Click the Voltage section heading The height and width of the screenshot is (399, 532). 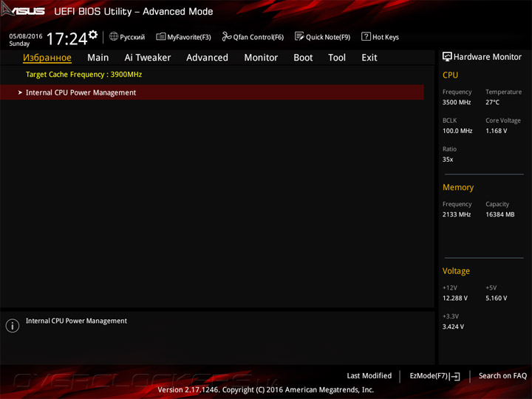point(456,270)
